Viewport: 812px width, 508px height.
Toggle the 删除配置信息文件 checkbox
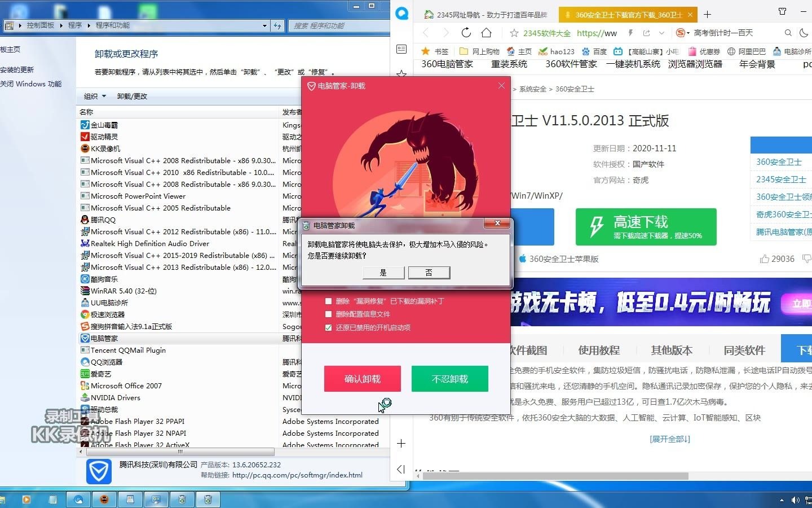click(x=328, y=314)
